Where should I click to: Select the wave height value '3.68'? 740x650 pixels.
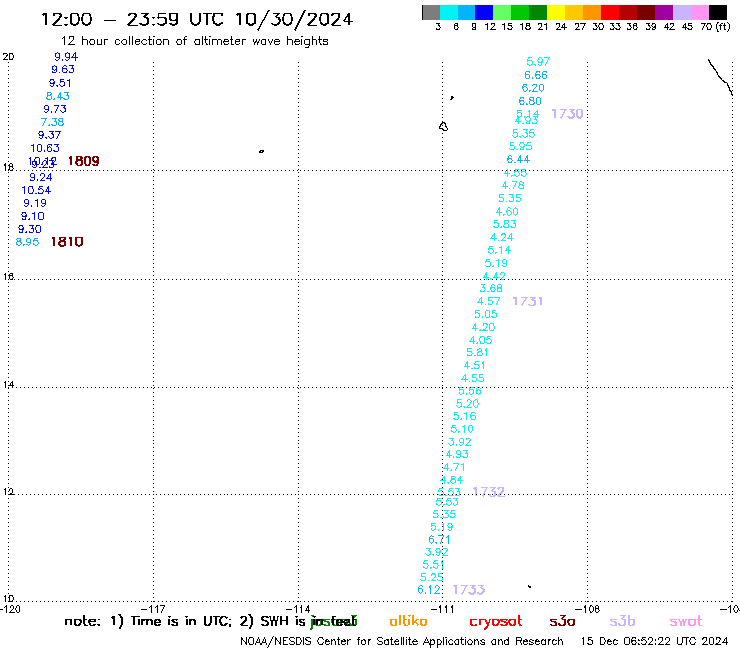pos(491,288)
